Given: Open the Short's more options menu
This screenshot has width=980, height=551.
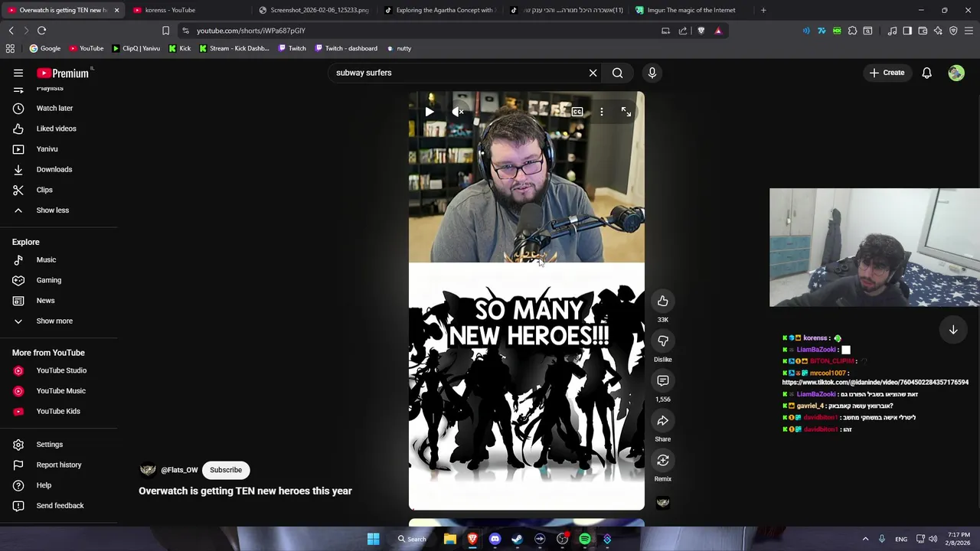Looking at the screenshot, I should (602, 112).
